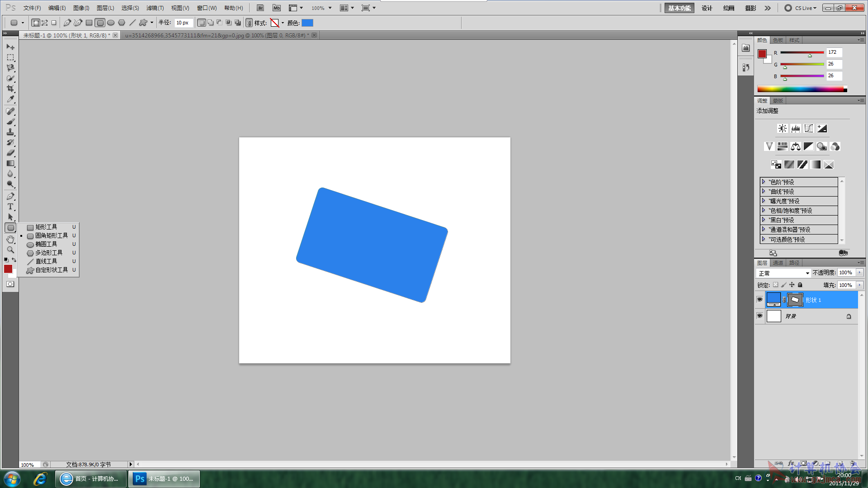
Task: Toggle the lock transparent pixels option
Action: [x=775, y=285]
